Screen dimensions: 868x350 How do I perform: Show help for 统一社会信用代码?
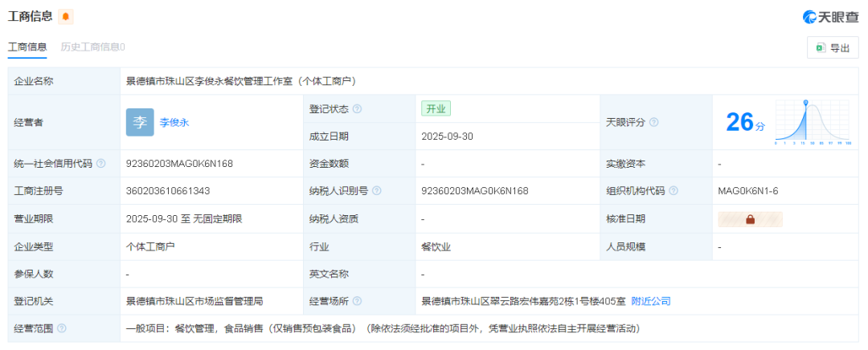(x=101, y=164)
